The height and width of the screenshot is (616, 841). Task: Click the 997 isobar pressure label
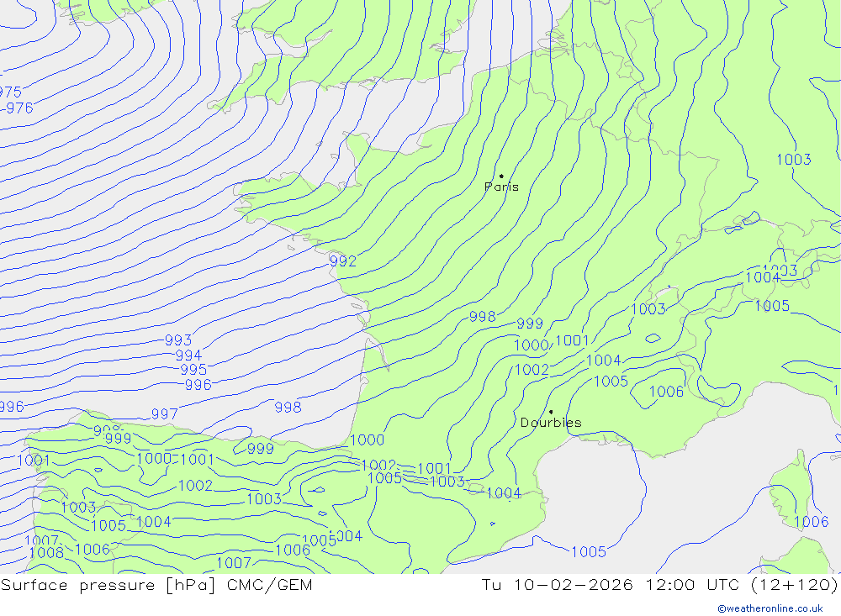pyautogui.click(x=164, y=413)
